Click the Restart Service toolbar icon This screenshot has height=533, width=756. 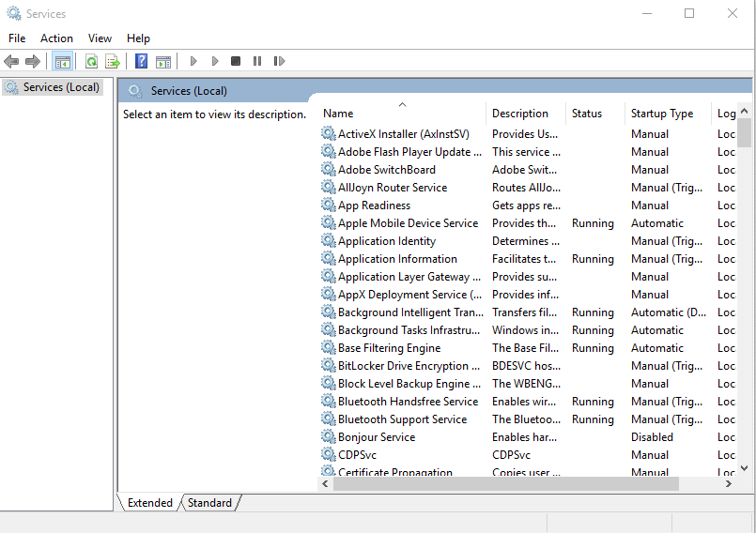[279, 61]
